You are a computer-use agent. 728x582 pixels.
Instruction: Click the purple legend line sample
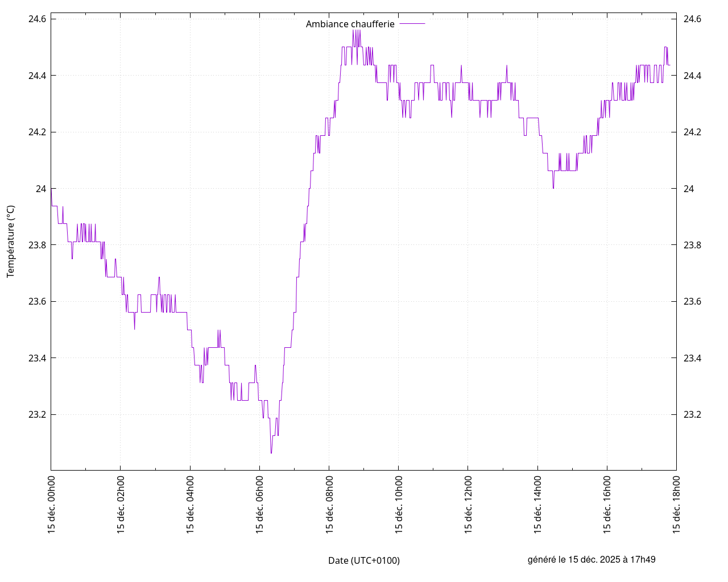click(412, 24)
